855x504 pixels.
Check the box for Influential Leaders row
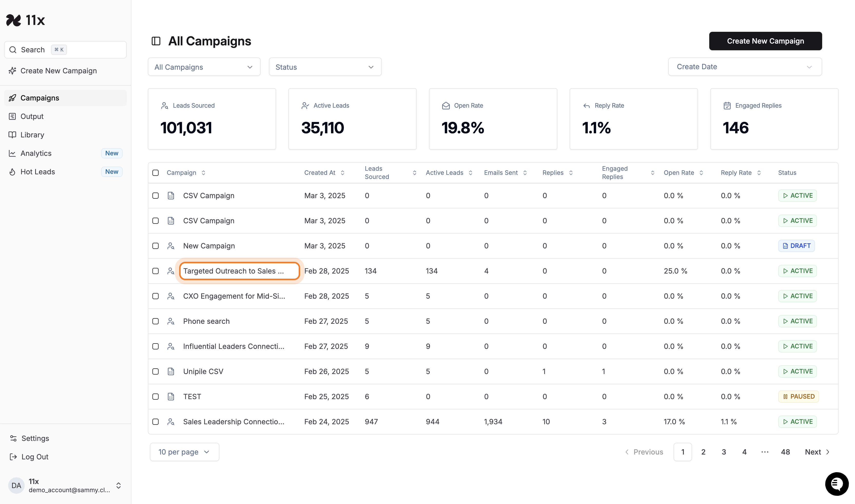(155, 346)
